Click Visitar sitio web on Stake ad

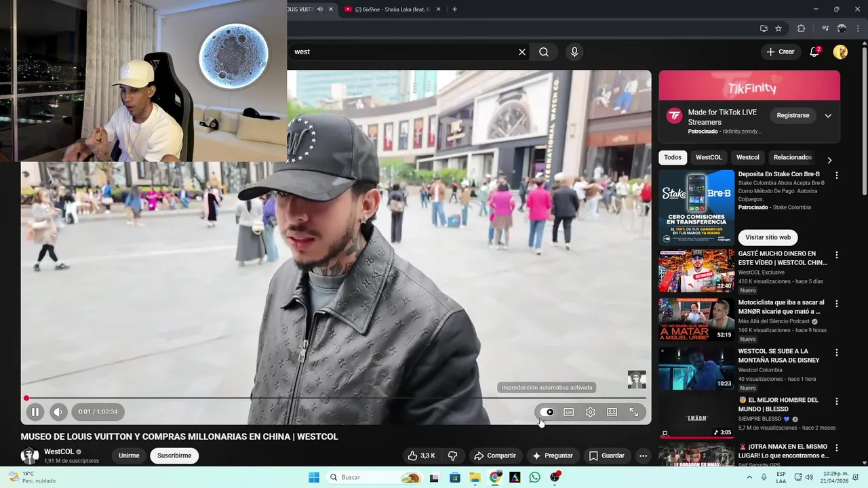tap(768, 237)
